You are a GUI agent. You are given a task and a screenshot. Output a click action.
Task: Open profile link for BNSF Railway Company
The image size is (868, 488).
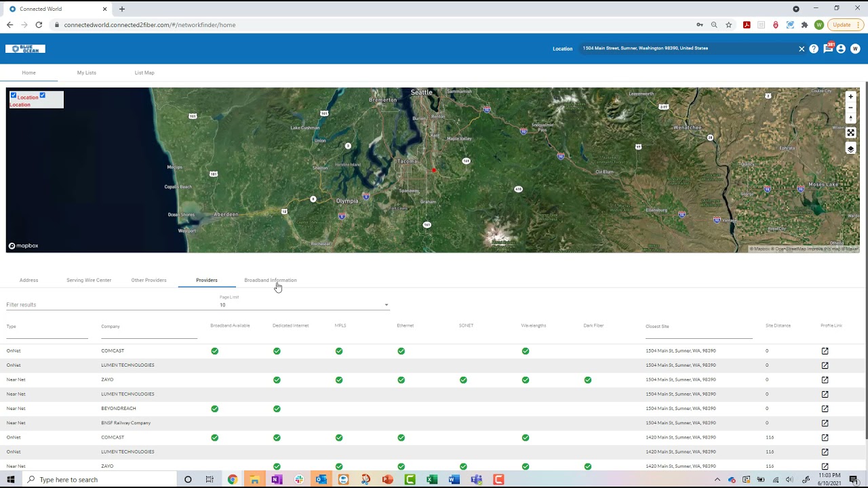825,423
